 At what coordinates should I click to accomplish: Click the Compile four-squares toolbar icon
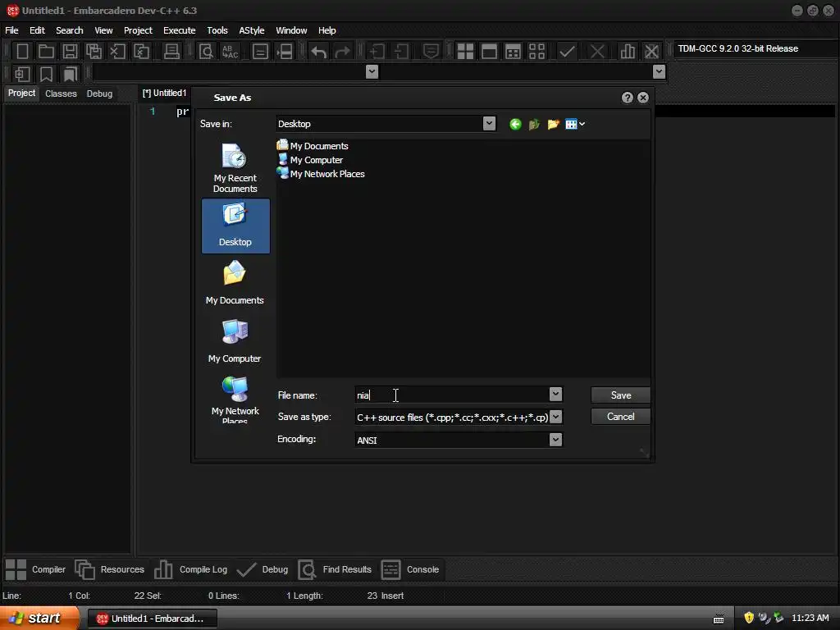465,52
